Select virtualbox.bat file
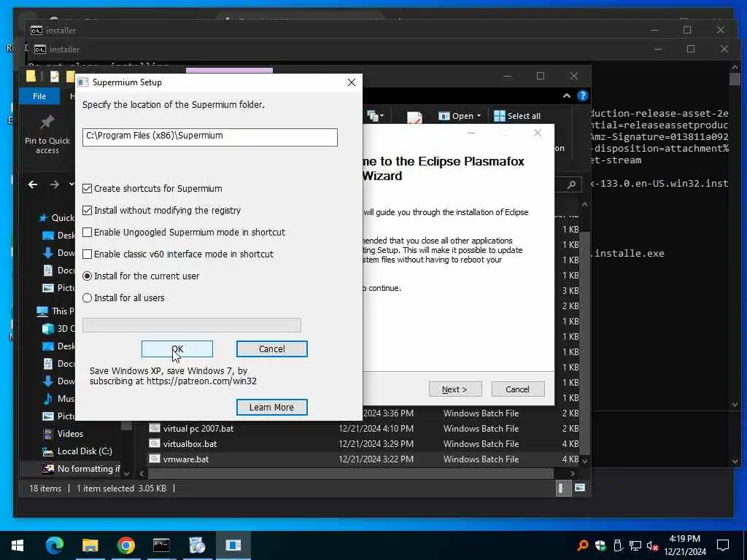 190,444
